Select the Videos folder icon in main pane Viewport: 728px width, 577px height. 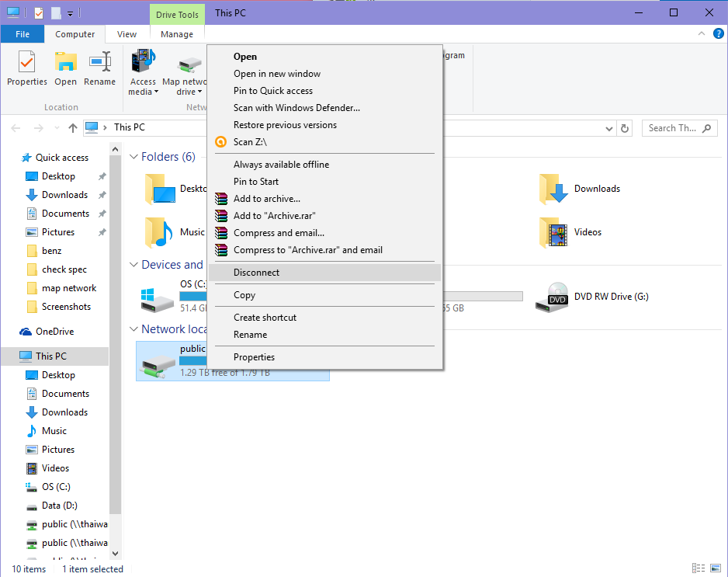point(553,232)
